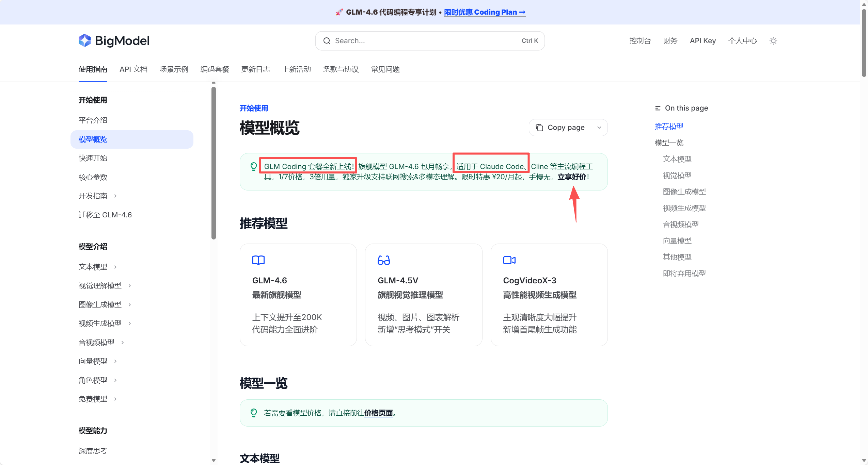Expand 免费模型 in the sidebar
This screenshot has height=465, width=868.
115,399
